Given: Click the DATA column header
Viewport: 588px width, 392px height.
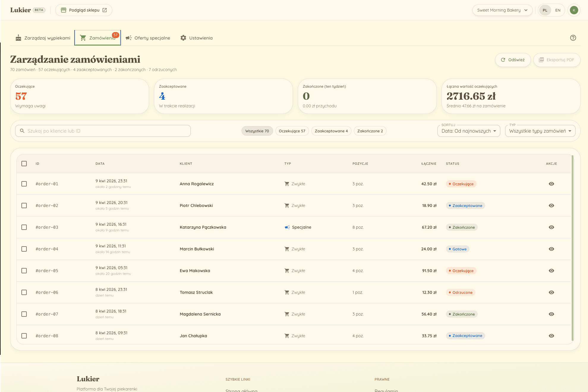Looking at the screenshot, I should click(x=100, y=164).
